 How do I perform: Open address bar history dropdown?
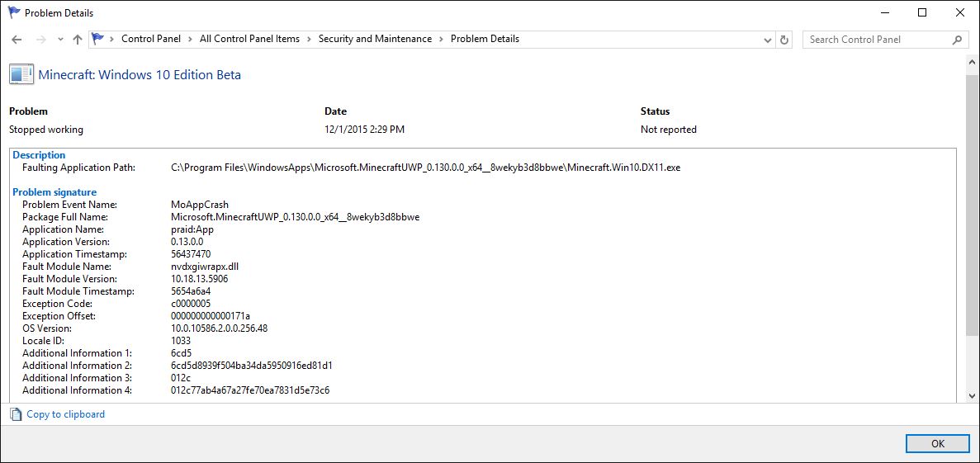click(x=768, y=40)
